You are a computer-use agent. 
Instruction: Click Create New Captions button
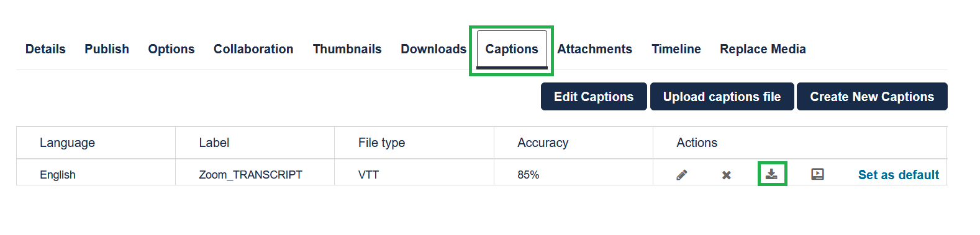pos(872,97)
